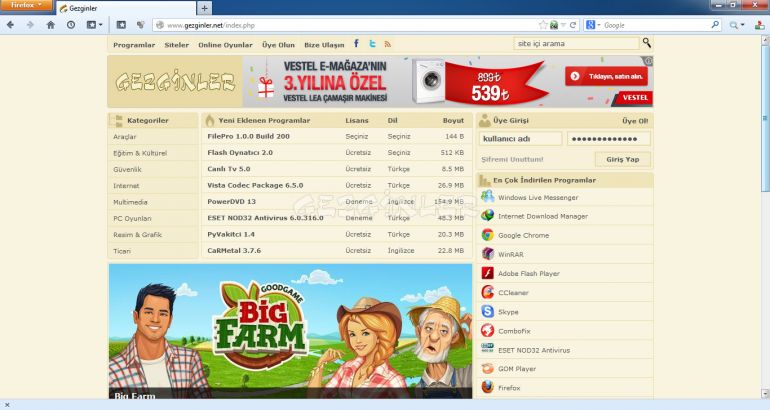The width and height of the screenshot is (770, 410).
Task: Open PyVakitci 1.4 program page
Action: pyautogui.click(x=231, y=234)
